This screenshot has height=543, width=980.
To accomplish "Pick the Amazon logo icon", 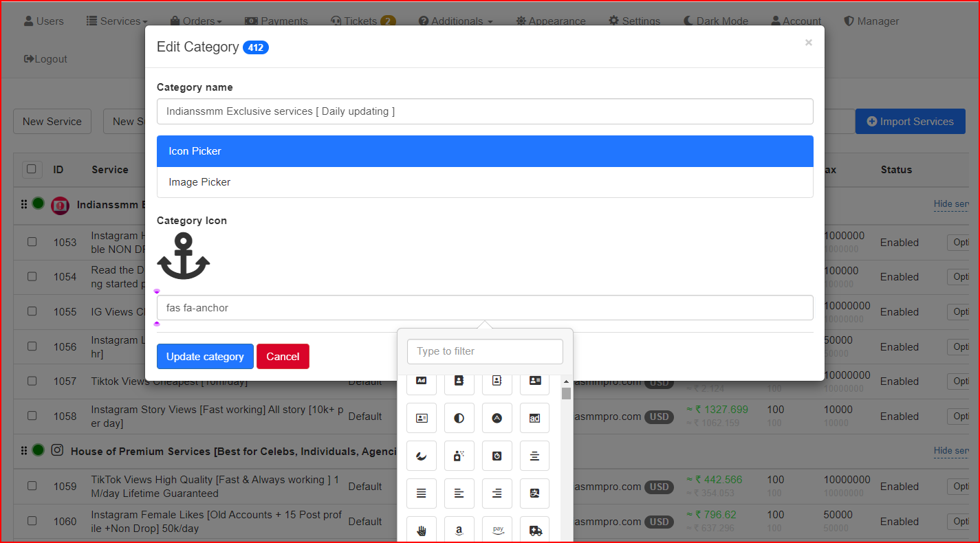I will pos(459,531).
